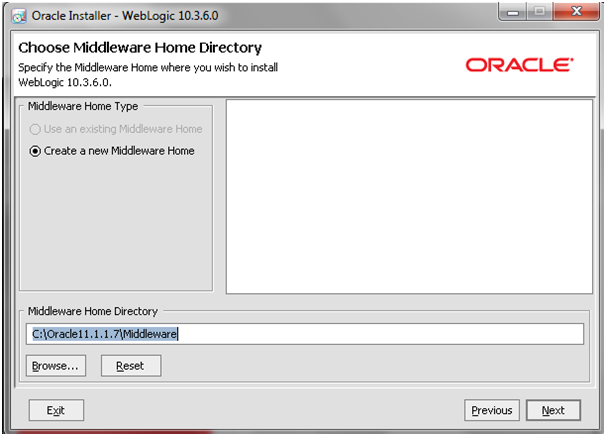Minimize the Oracle Installer window
Image resolution: width=605 pixels, height=435 pixels.
[x=512, y=12]
